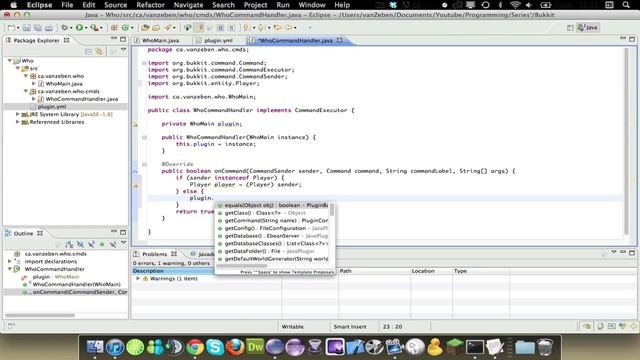Open the Run button dropdown arrow
This screenshot has width=640, height=360.
click(86, 28)
